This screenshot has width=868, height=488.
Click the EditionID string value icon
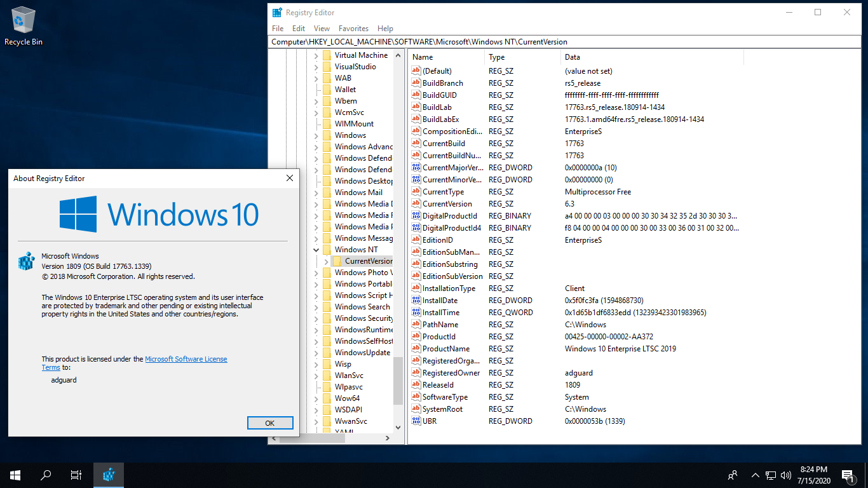(x=416, y=240)
